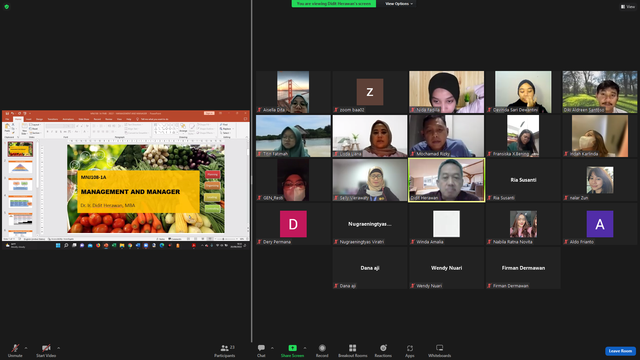Screen dimensions: 640x360
Task: Open File tab in shared PowerPoint window
Action: (7, 119)
